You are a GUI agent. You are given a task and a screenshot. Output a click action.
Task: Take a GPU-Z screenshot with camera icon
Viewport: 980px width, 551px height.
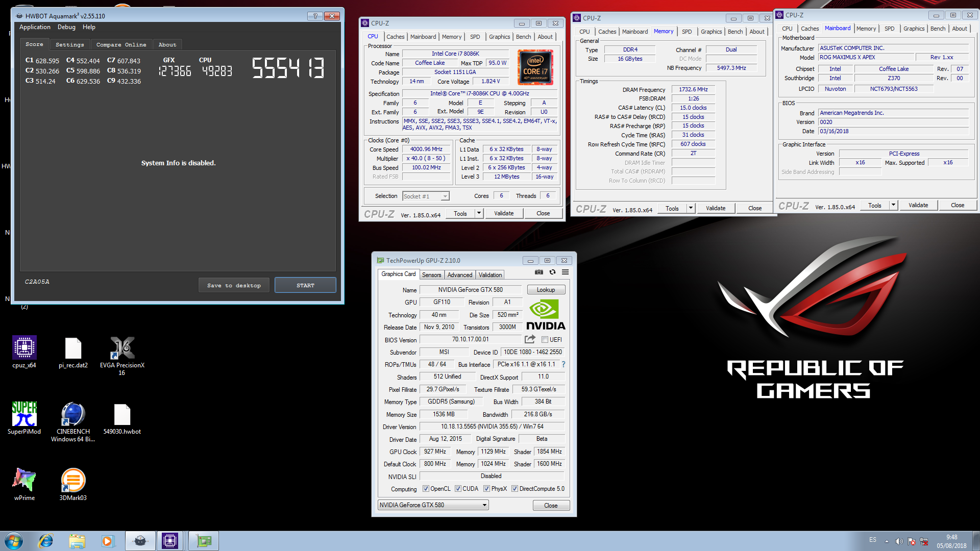pos(539,272)
